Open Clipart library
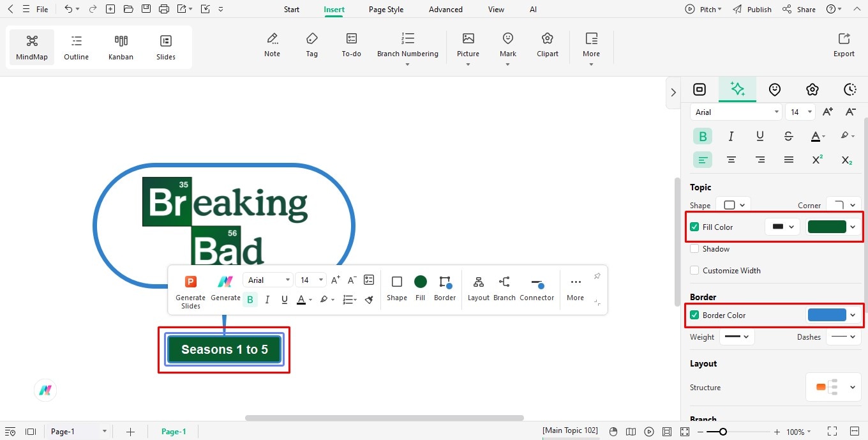The image size is (868, 440). point(548,45)
